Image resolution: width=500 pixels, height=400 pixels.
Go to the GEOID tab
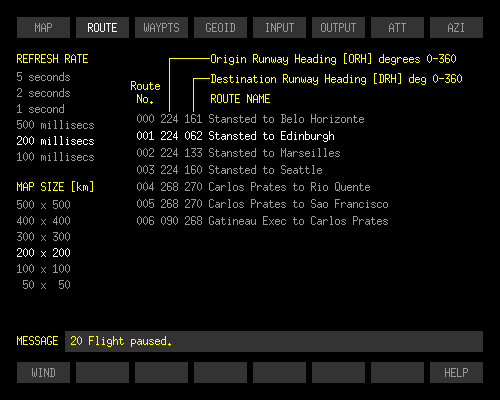point(220,28)
